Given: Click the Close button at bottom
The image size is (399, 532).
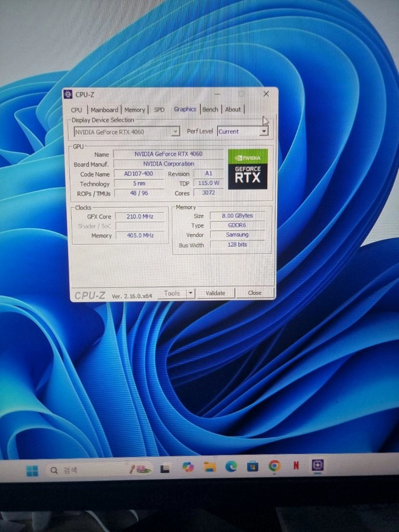Looking at the screenshot, I should (254, 293).
